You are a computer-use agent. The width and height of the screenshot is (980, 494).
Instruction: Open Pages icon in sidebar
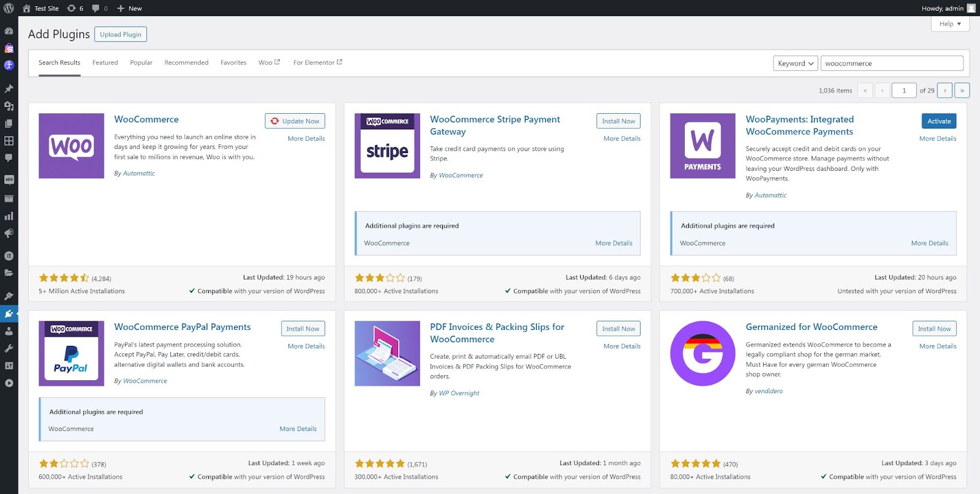(x=9, y=123)
